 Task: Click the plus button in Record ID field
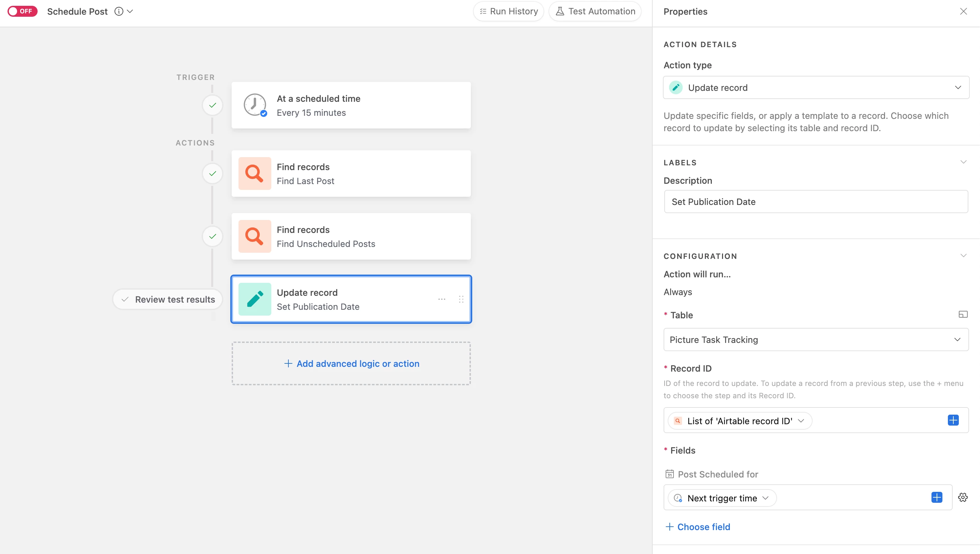(953, 420)
